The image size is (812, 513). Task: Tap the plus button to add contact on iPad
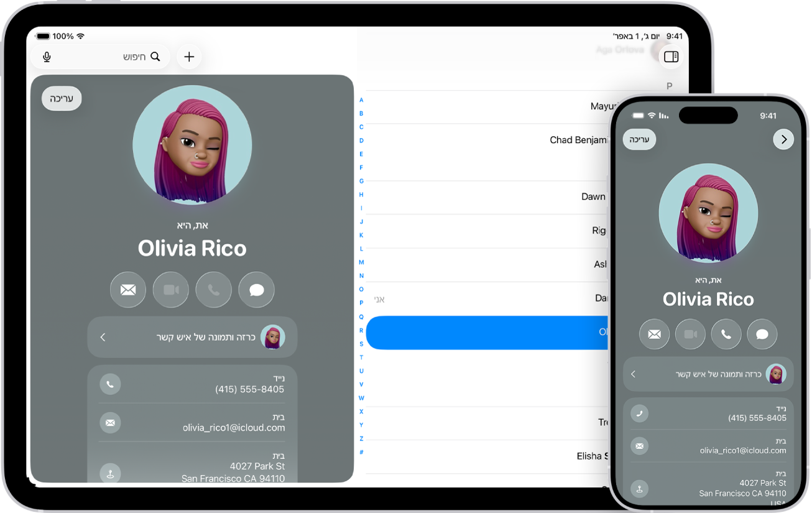click(x=189, y=57)
